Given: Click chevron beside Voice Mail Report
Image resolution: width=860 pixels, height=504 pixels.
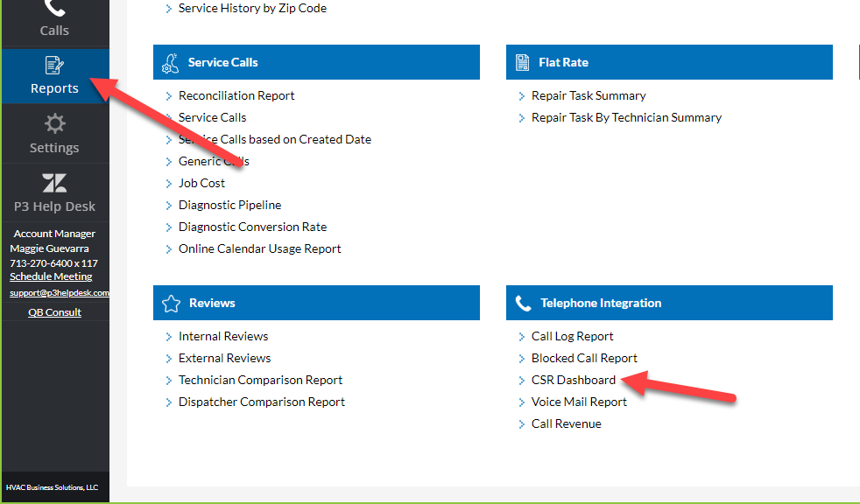Looking at the screenshot, I should (x=522, y=402).
